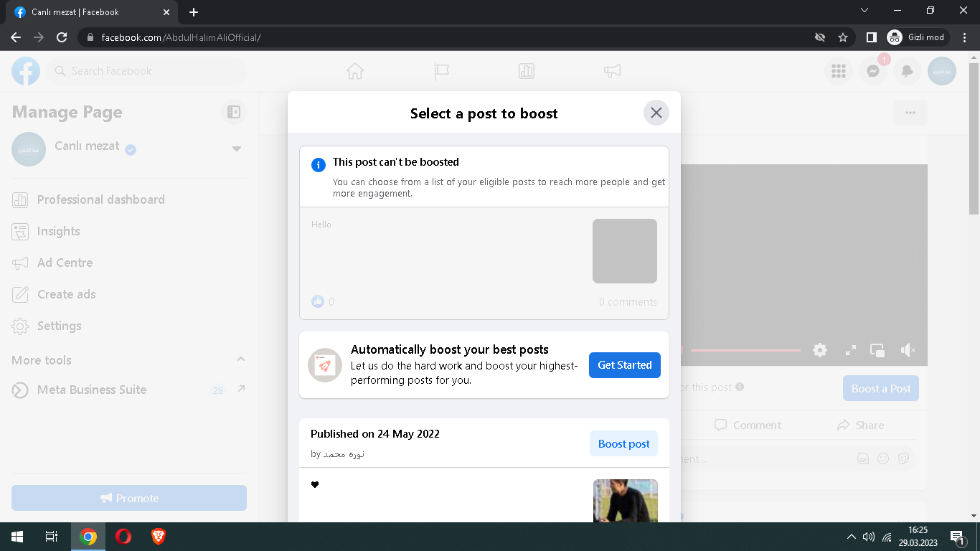Screen dimensions: 980x551
Task: Open Task View on the taskbar
Action: click(52, 537)
